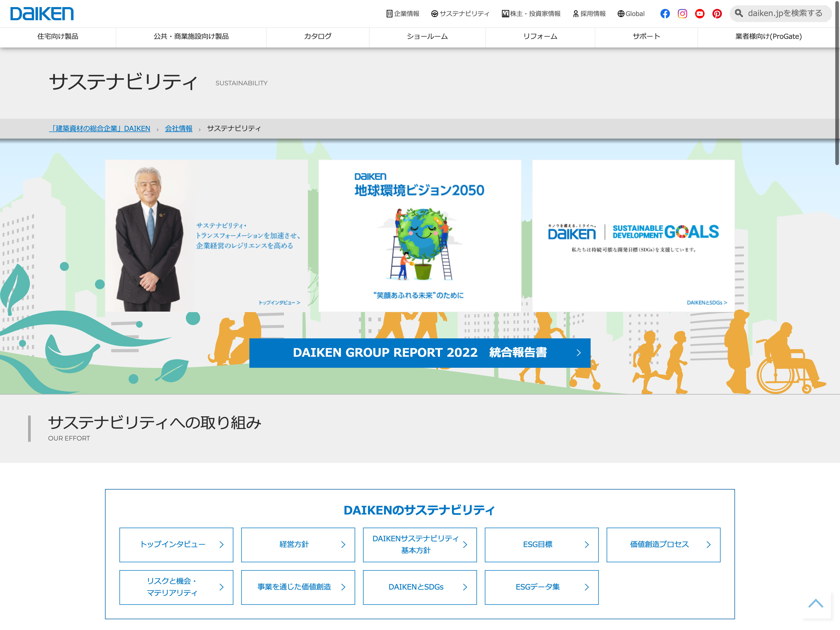Open DAIKEN GROUP REPORT 2022 banner
The height and width of the screenshot is (630, 840).
coord(420,353)
